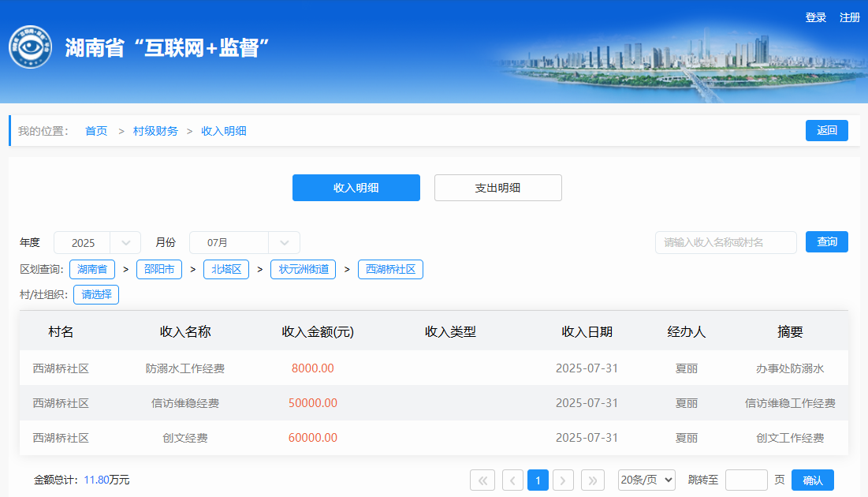Image resolution: width=868 pixels, height=497 pixels.
Task: Click the eye logo icon in header
Action: tap(30, 47)
